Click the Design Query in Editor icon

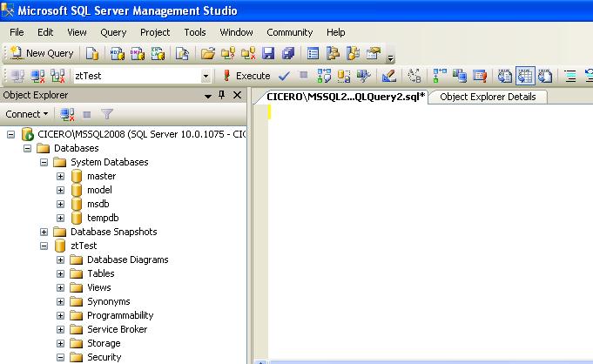coord(388,76)
